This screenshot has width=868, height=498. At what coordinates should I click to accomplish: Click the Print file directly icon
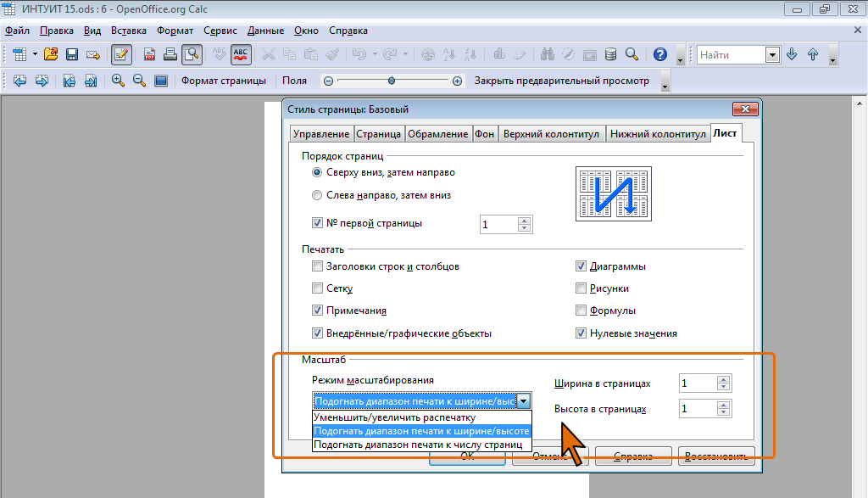coord(170,54)
